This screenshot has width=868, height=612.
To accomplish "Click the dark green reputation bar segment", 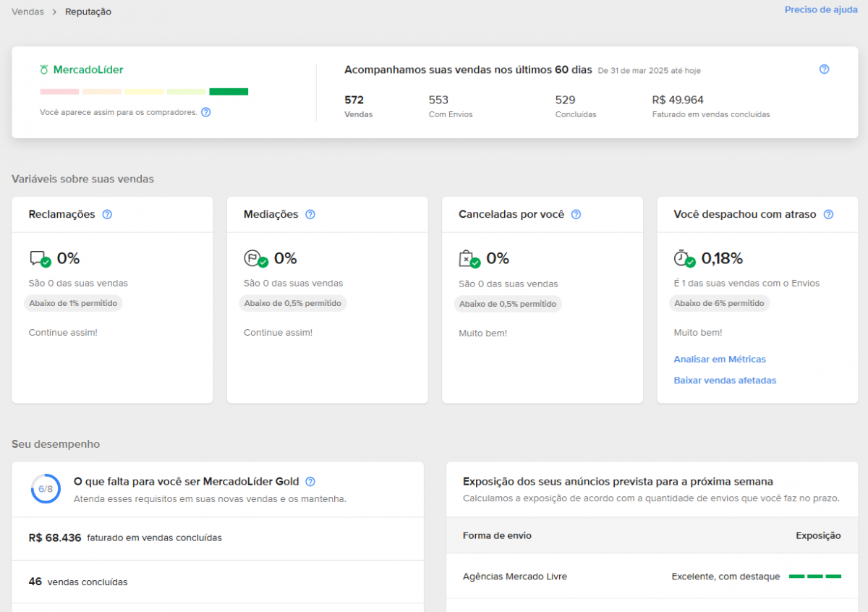I will [229, 92].
